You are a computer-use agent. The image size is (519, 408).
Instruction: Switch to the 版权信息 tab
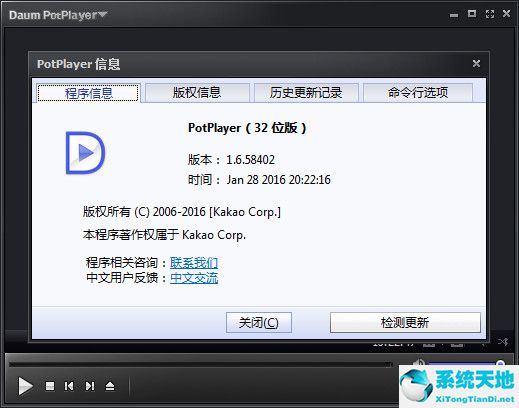pyautogui.click(x=197, y=92)
